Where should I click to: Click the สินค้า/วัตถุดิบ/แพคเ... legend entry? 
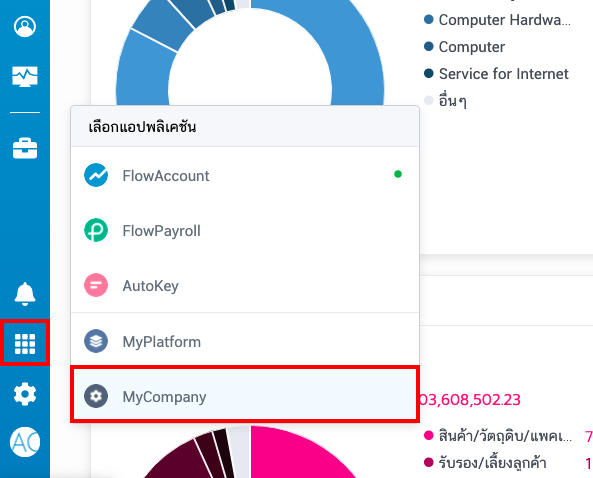tap(498, 436)
